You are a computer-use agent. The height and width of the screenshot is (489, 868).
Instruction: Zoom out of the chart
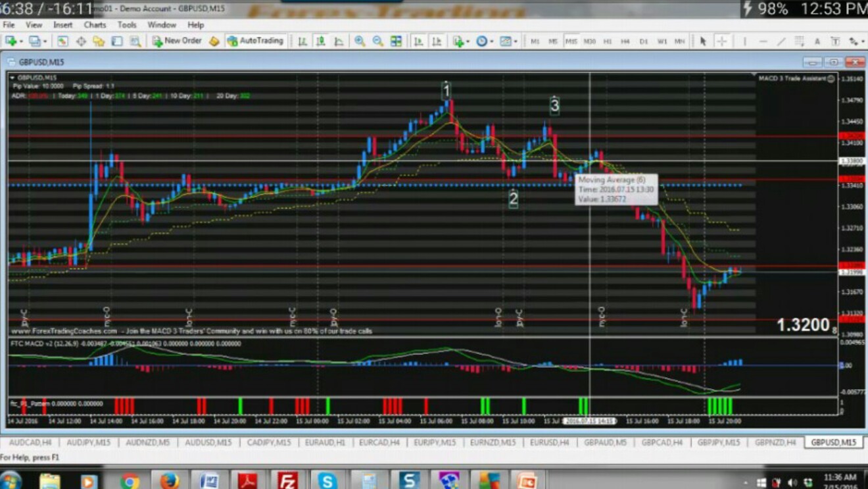point(378,41)
